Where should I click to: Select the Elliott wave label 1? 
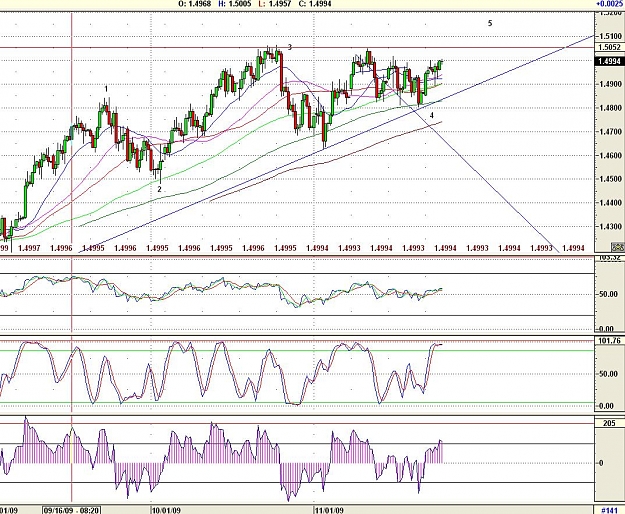click(x=106, y=89)
